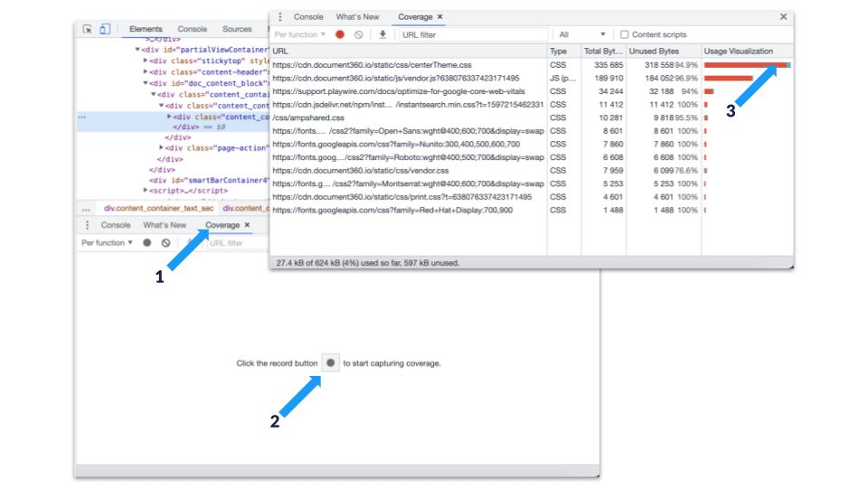868x488 pixels.
Task: Collapse the partialViewContainer div node
Action: click(x=137, y=50)
